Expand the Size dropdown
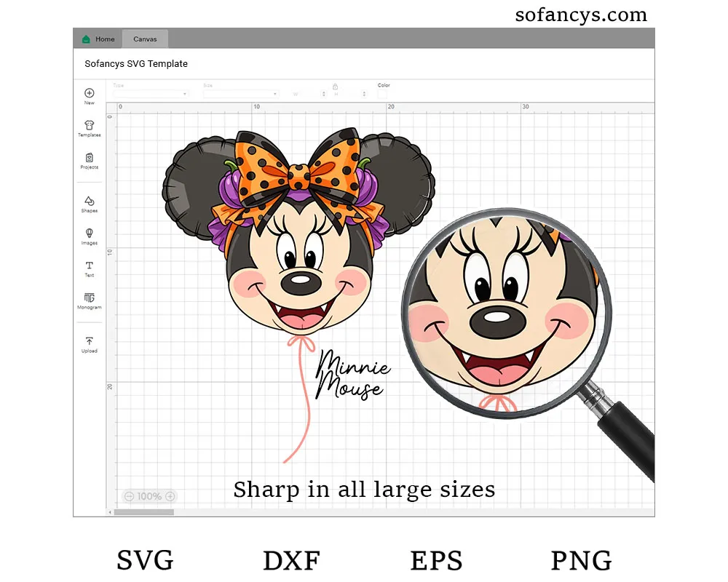 [x=240, y=94]
